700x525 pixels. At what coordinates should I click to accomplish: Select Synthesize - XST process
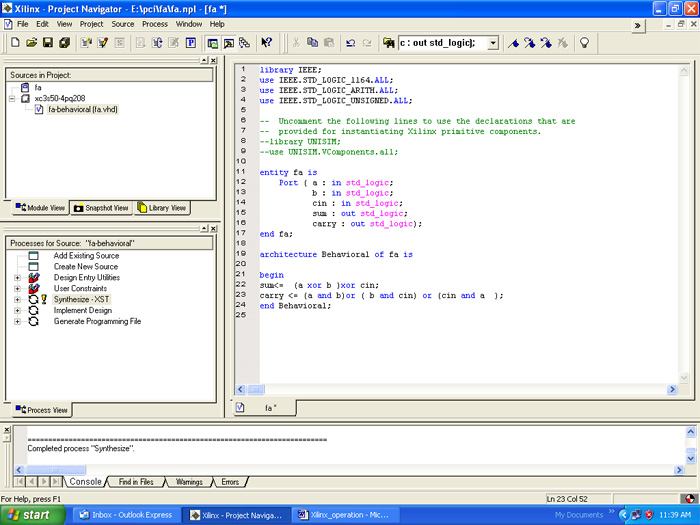[x=81, y=300]
